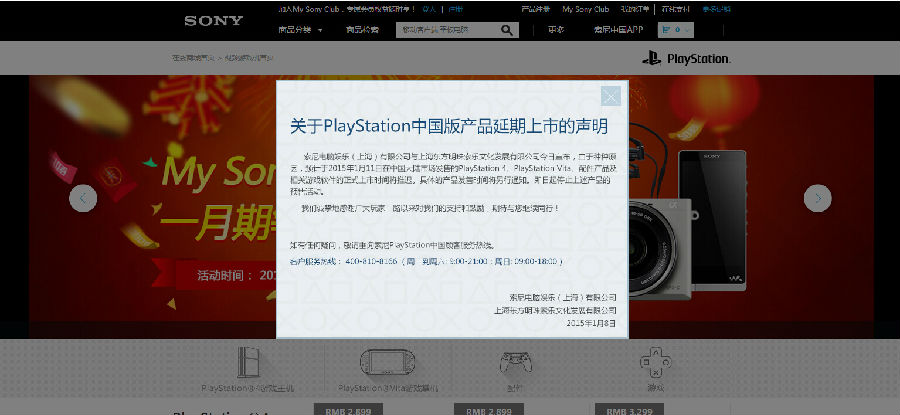Click the first RMB 2,899 price tag
Viewport: 900px width, 415px height.
click(348, 409)
